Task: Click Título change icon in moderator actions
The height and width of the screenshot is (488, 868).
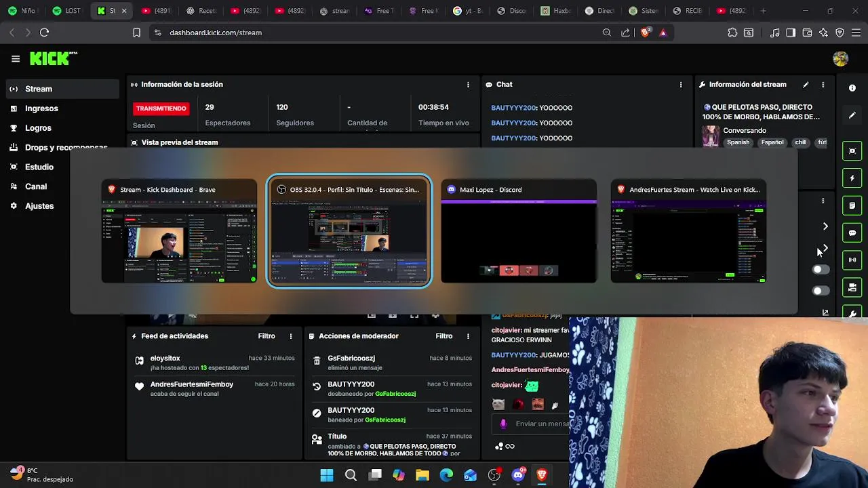Action: click(x=317, y=439)
